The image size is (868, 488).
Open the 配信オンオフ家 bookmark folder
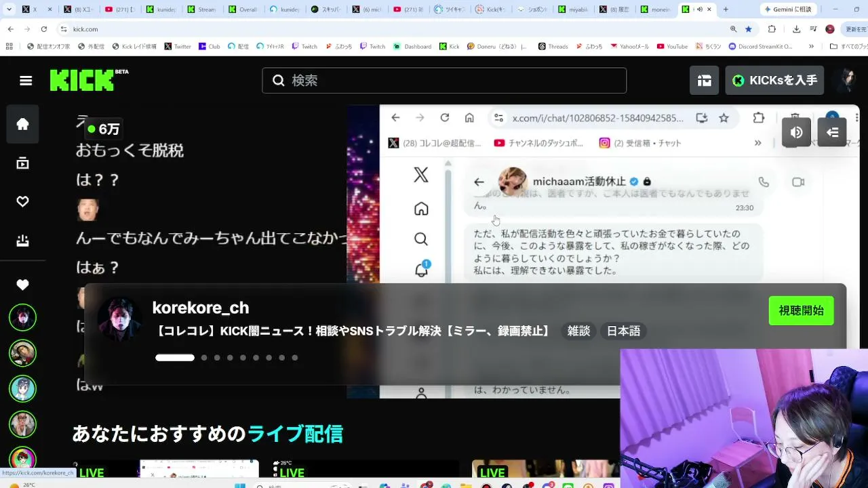48,47
